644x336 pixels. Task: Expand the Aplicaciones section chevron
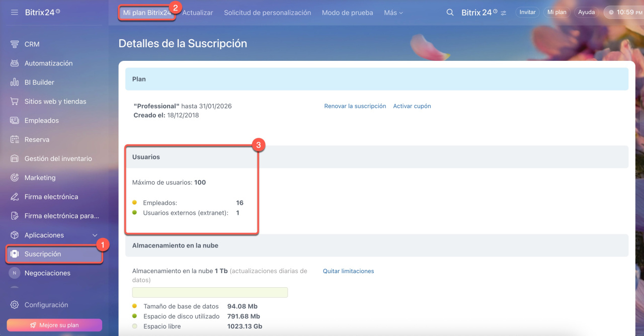click(x=95, y=235)
